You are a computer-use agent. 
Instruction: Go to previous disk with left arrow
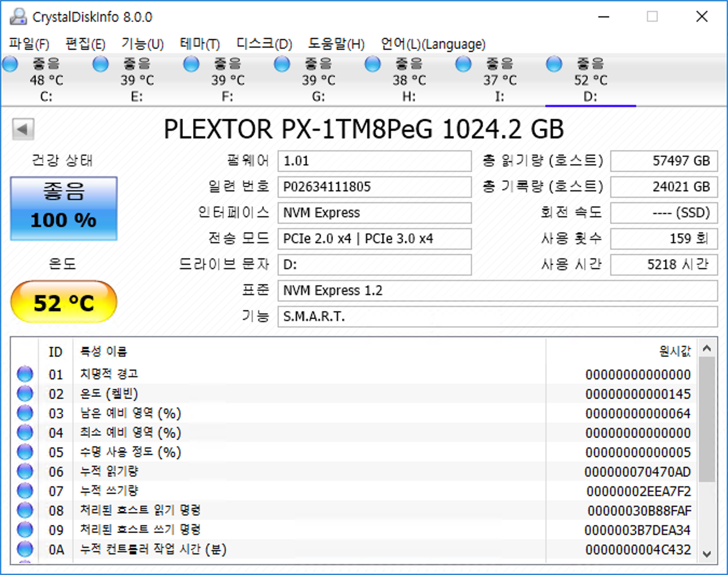[x=23, y=129]
